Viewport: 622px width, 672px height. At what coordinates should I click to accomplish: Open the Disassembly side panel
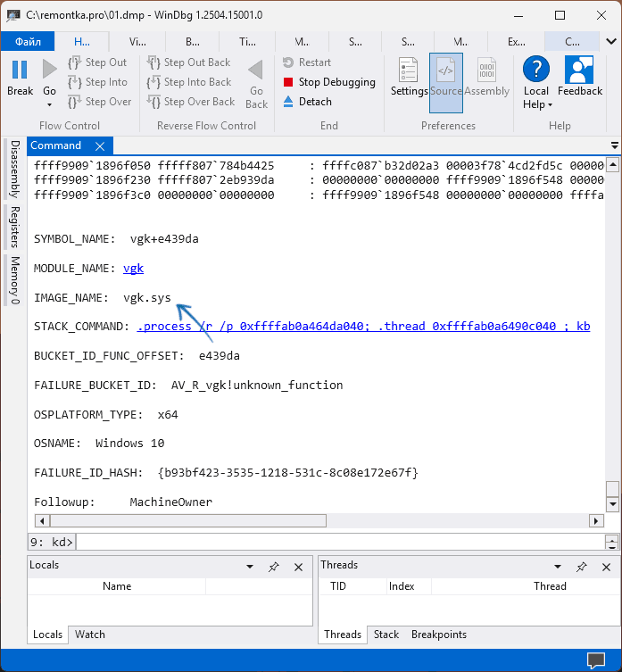click(15, 170)
